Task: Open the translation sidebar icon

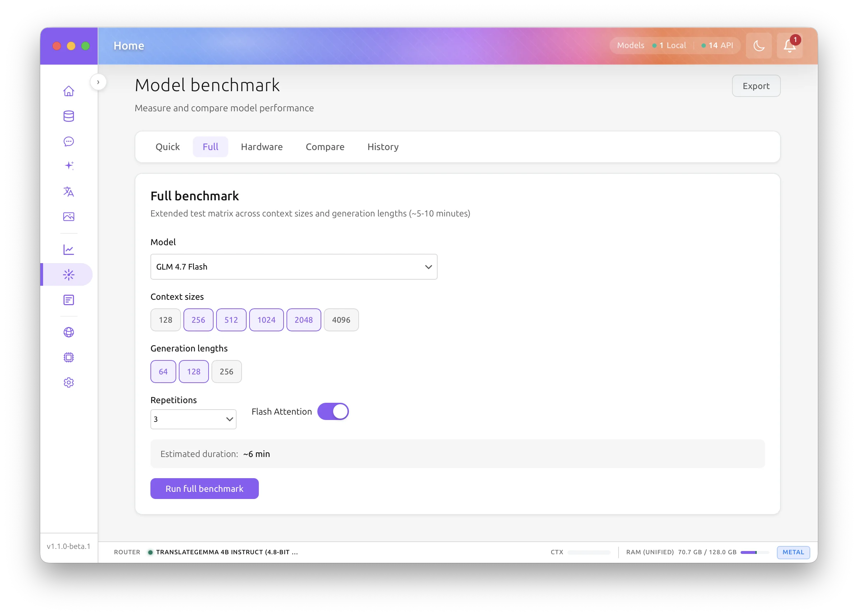Action: [x=69, y=192]
